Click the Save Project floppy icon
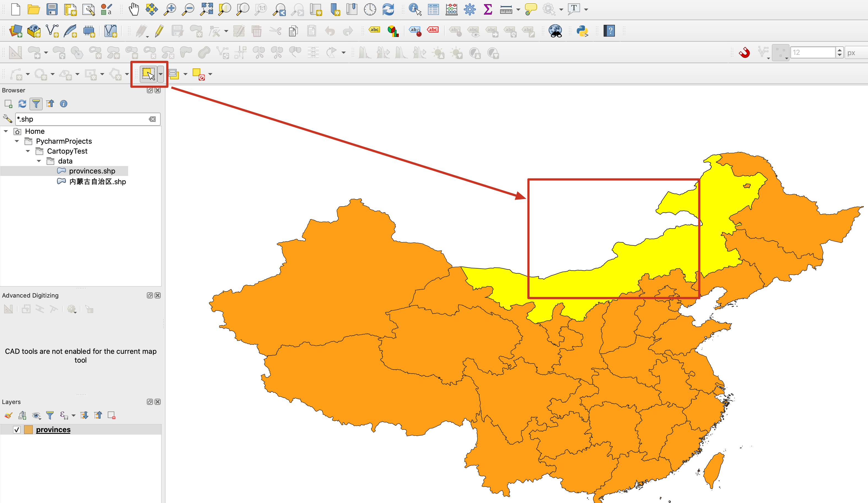Image resolution: width=868 pixels, height=503 pixels. (52, 9)
